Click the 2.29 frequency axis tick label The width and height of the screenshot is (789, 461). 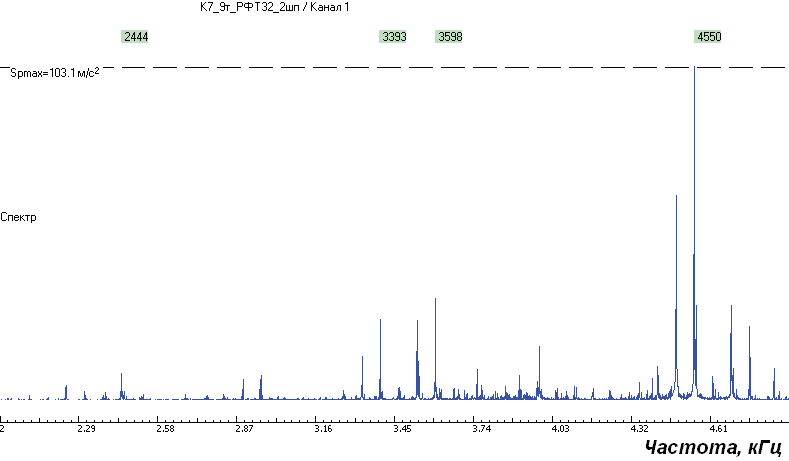tap(86, 429)
